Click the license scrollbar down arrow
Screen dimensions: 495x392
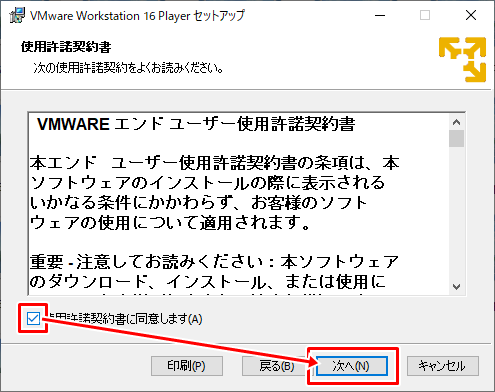(456, 287)
